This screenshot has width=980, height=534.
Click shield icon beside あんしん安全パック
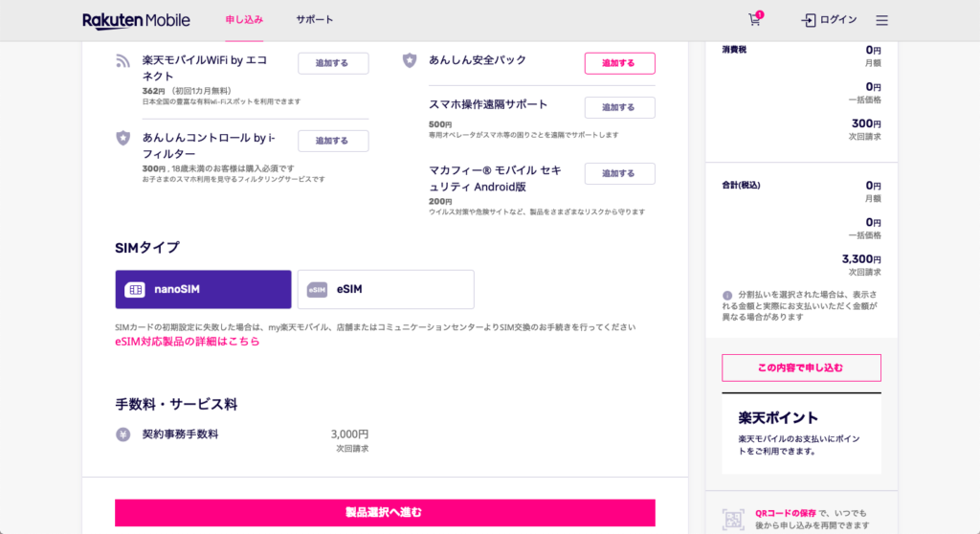click(x=410, y=60)
